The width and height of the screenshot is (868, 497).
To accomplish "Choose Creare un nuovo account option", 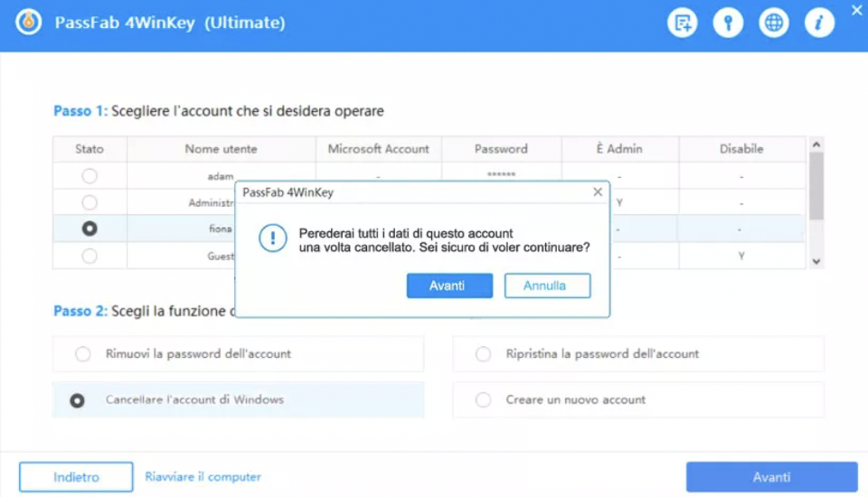I will 638,399.
